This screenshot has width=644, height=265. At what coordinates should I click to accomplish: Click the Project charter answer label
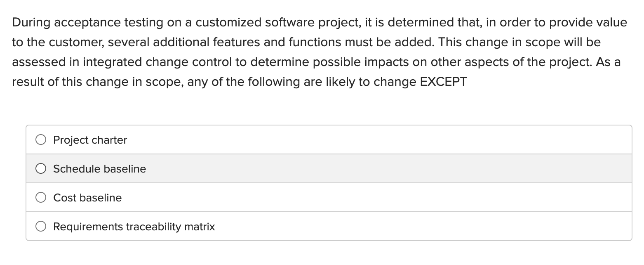point(89,140)
